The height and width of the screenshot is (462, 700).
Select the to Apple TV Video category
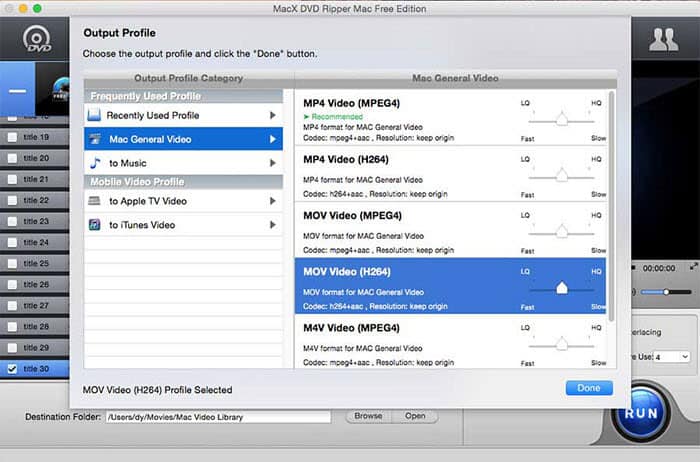(183, 201)
